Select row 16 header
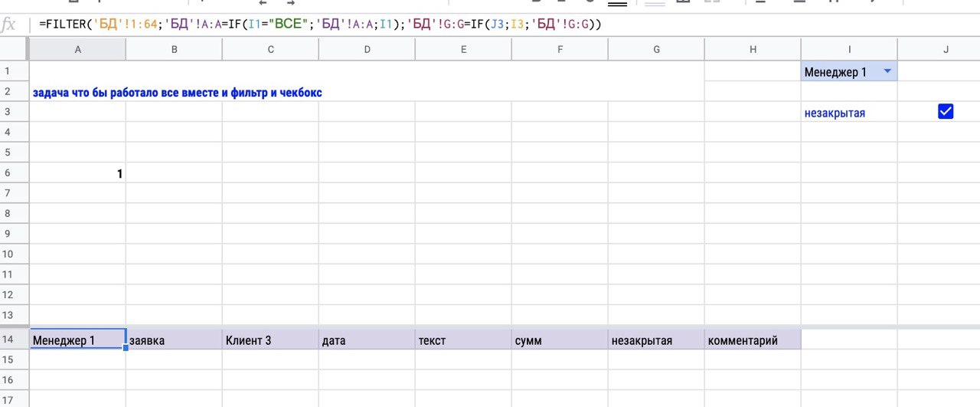 [14, 380]
